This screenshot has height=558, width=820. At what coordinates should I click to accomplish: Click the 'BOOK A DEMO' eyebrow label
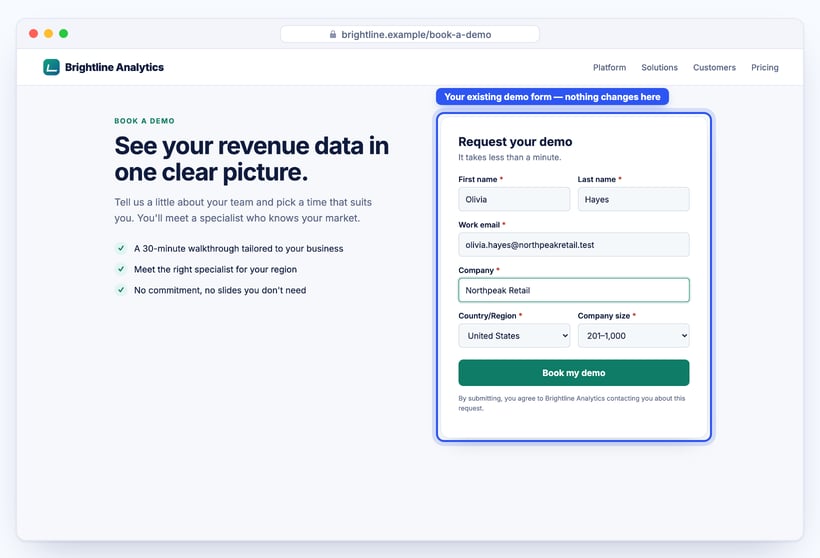(x=144, y=121)
